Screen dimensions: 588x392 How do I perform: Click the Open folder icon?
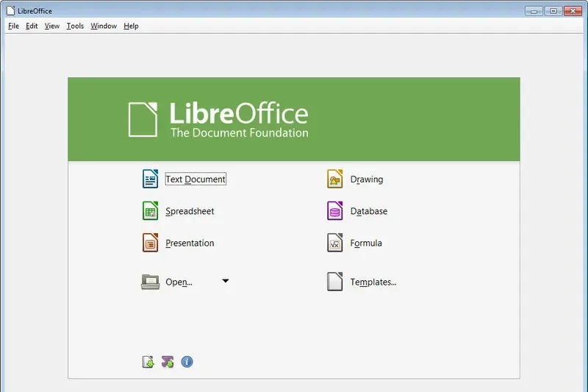[150, 282]
